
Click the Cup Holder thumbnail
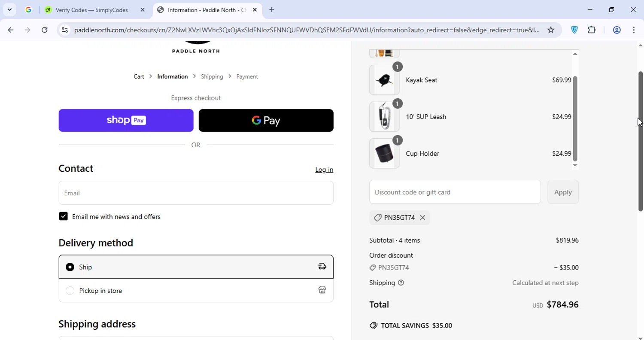pyautogui.click(x=384, y=154)
